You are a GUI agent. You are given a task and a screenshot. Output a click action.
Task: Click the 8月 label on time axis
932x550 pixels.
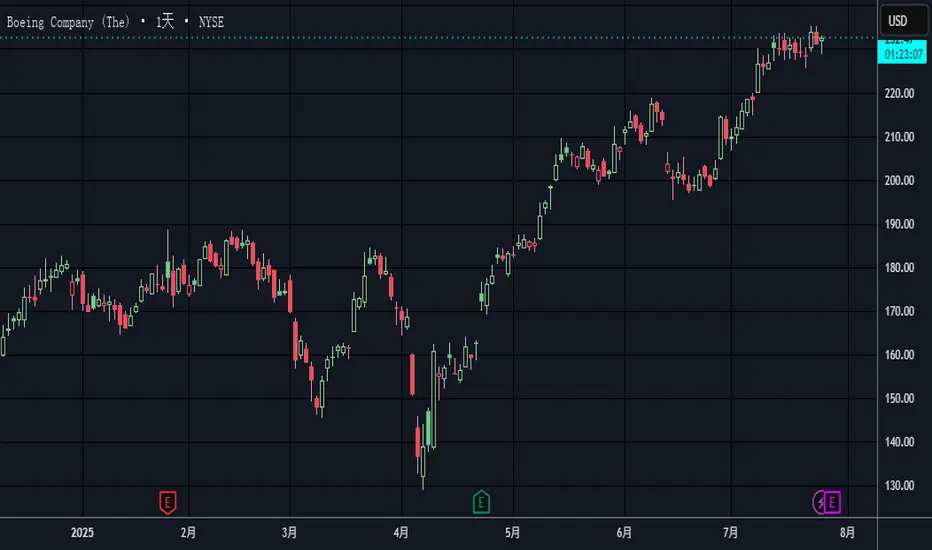point(848,533)
